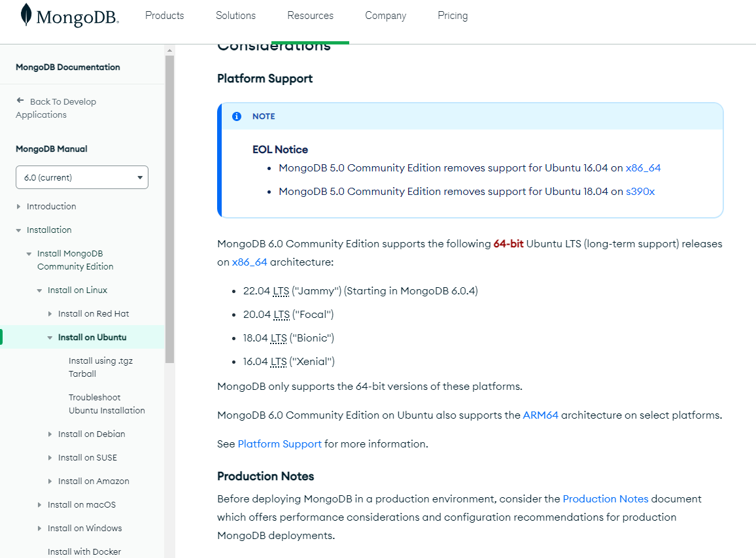Viewport: 756px width, 558px height.
Task: Open Install on Windows page
Action: click(85, 529)
